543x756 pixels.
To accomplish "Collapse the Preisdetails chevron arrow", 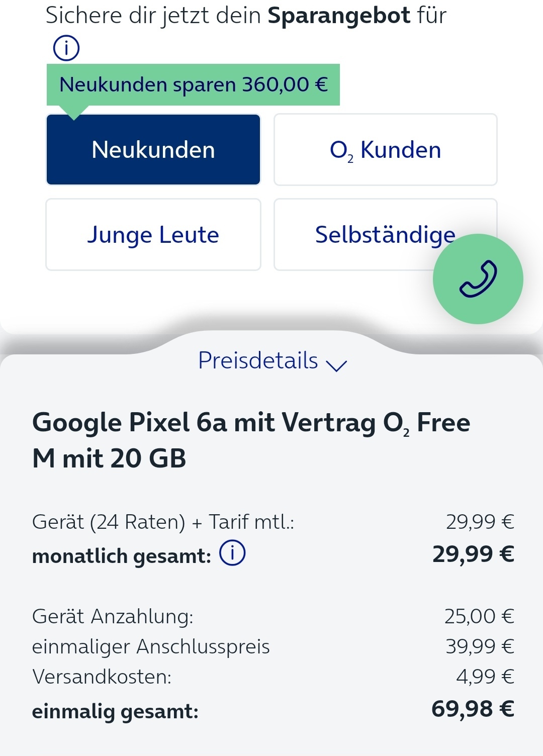I will coord(336,365).
